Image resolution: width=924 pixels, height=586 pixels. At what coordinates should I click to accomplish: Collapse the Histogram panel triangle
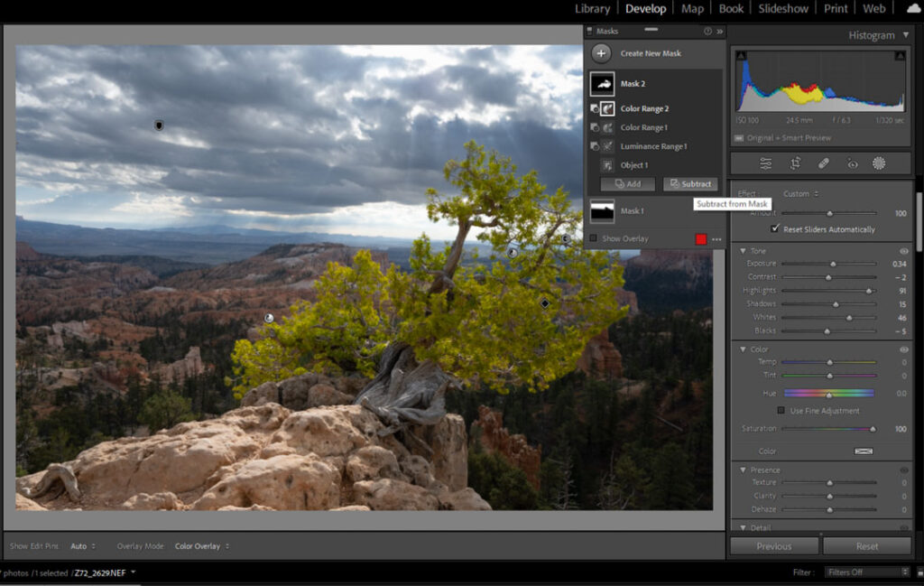[906, 35]
